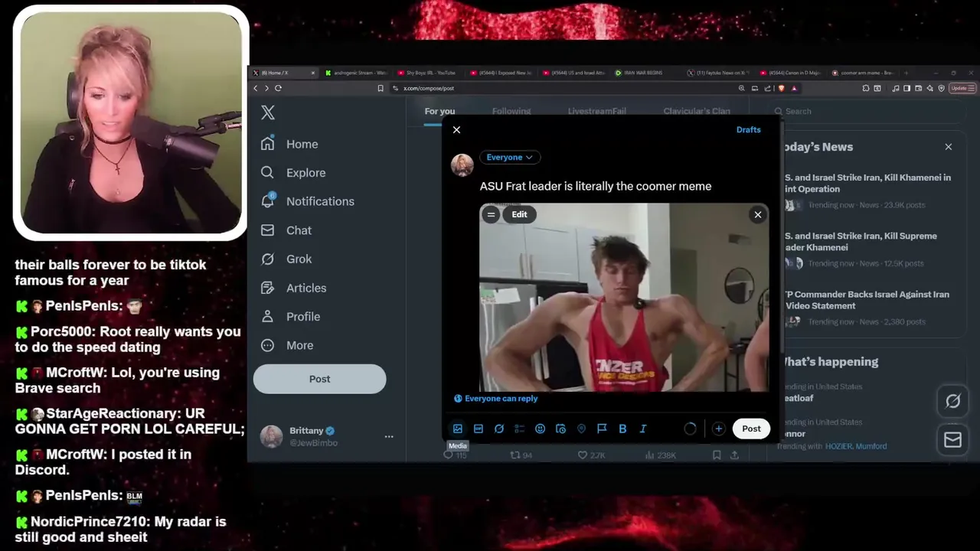Click the Mumford trending link
This screenshot has height=551, width=980.
point(872,446)
